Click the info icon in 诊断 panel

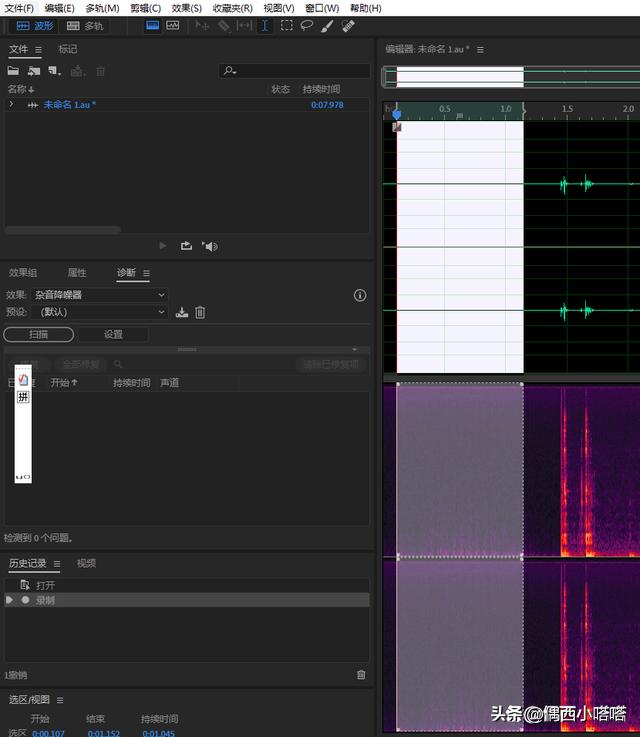tap(360, 295)
